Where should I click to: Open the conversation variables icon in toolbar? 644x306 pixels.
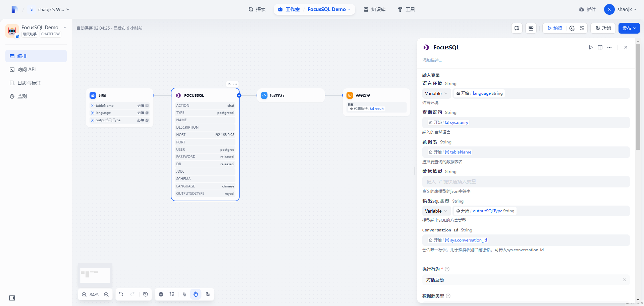tap(517, 28)
